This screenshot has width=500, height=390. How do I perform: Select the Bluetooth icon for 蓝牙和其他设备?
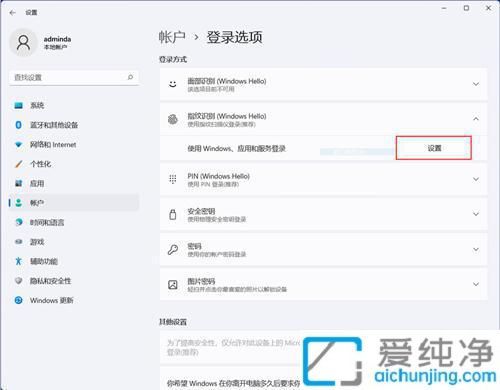[x=19, y=125]
